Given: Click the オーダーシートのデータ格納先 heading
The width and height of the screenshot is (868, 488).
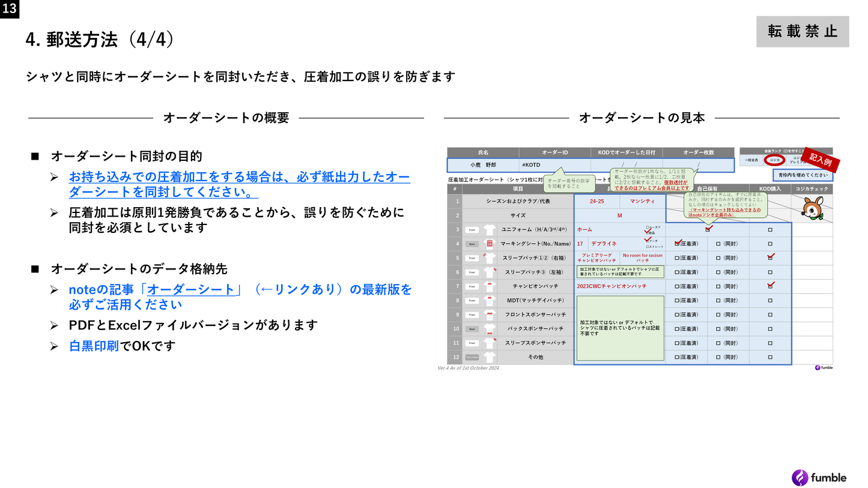Looking at the screenshot, I should (139, 269).
